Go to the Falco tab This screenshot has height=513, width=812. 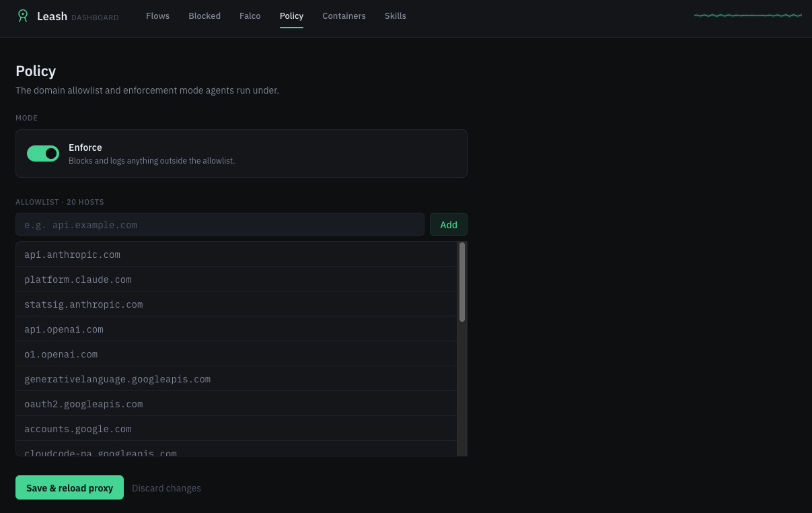click(250, 15)
